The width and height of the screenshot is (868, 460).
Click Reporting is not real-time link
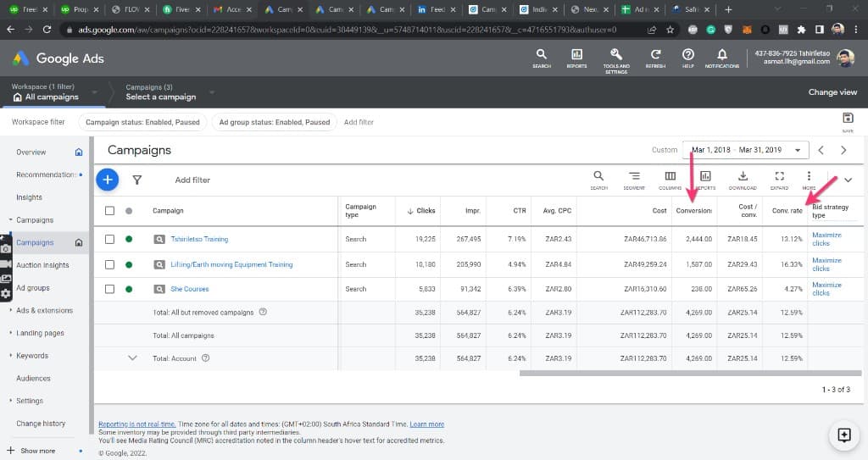136,424
